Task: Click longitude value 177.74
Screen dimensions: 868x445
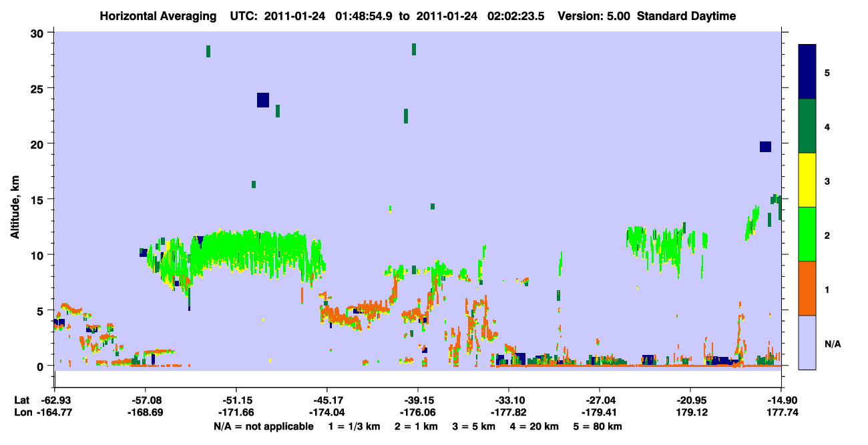Action: coord(783,413)
